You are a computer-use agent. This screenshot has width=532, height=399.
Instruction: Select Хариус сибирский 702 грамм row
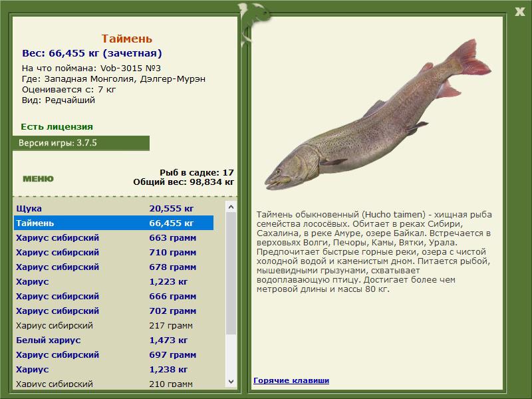point(114,311)
